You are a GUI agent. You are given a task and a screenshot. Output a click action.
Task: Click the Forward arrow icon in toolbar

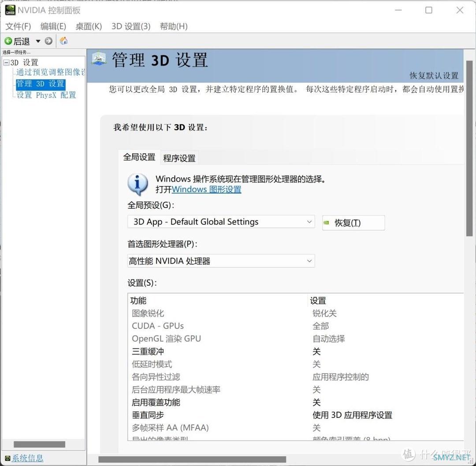click(48, 41)
